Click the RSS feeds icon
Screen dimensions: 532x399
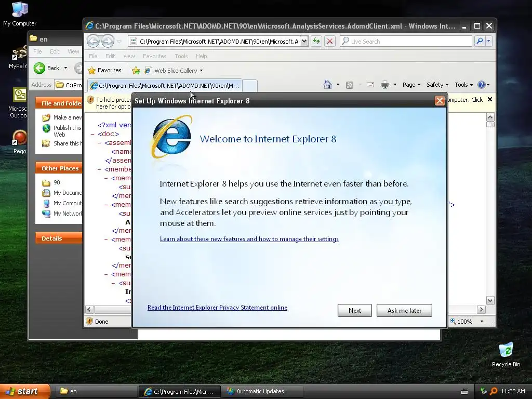pyautogui.click(x=350, y=85)
